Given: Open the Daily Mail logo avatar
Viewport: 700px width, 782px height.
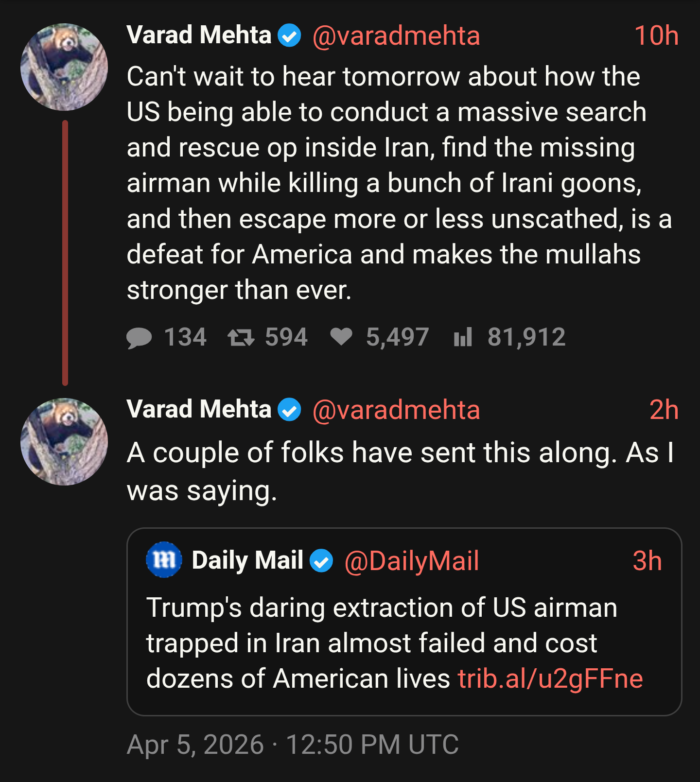Looking at the screenshot, I should pos(164,560).
